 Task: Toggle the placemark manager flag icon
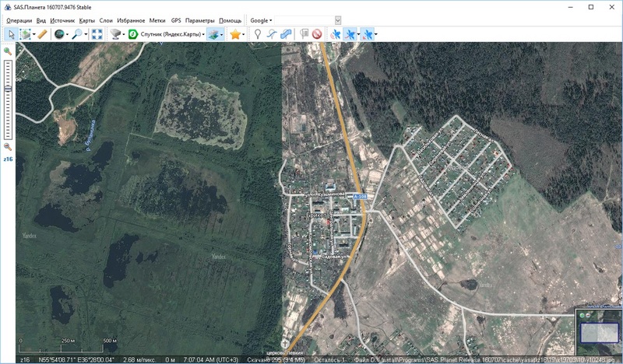click(x=304, y=34)
